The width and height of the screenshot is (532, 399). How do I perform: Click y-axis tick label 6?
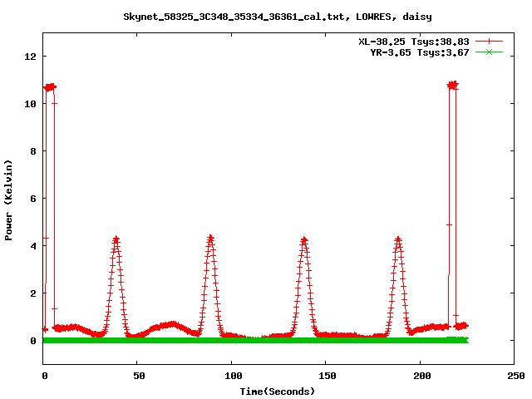(x=33, y=199)
